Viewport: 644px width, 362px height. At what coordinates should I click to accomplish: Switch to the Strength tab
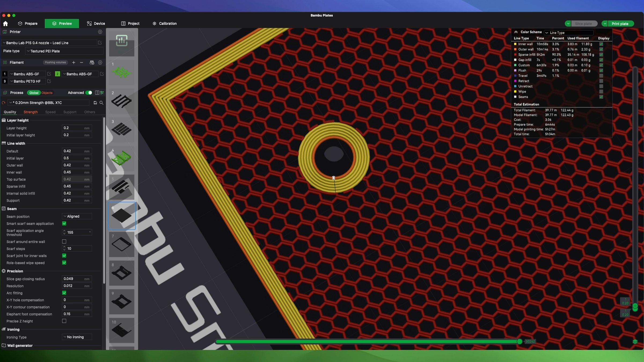coord(30,112)
